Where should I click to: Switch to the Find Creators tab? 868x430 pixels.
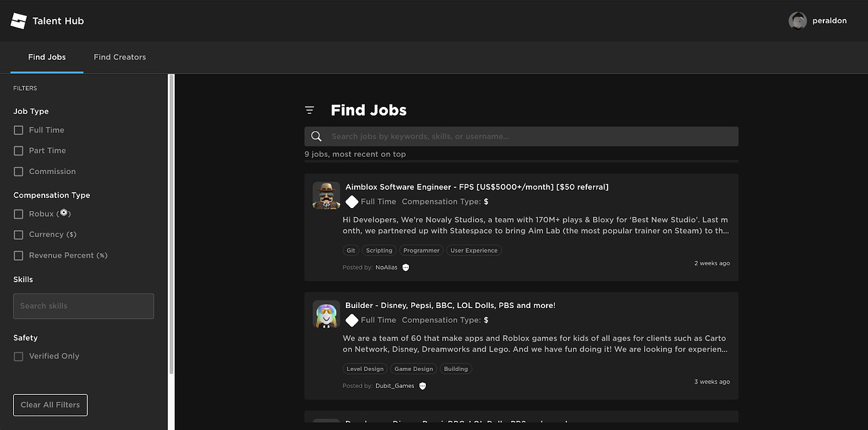(x=120, y=57)
